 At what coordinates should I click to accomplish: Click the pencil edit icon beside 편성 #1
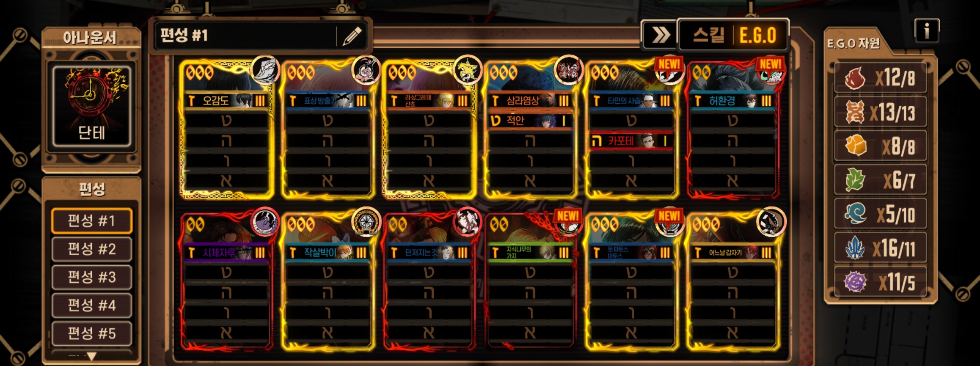click(352, 36)
